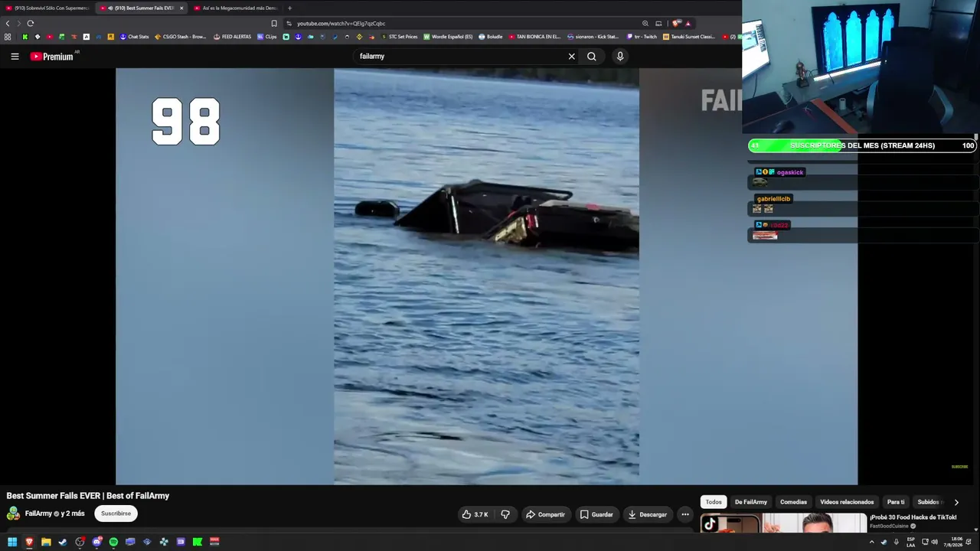Open TikTok food hacks recommended thumbnail
The height and width of the screenshot is (551, 980).
(x=783, y=523)
